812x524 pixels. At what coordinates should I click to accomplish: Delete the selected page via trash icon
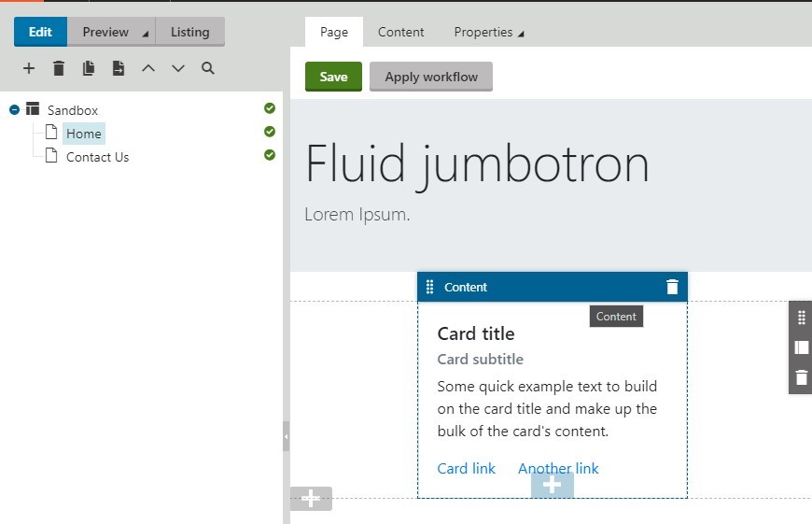[59, 68]
